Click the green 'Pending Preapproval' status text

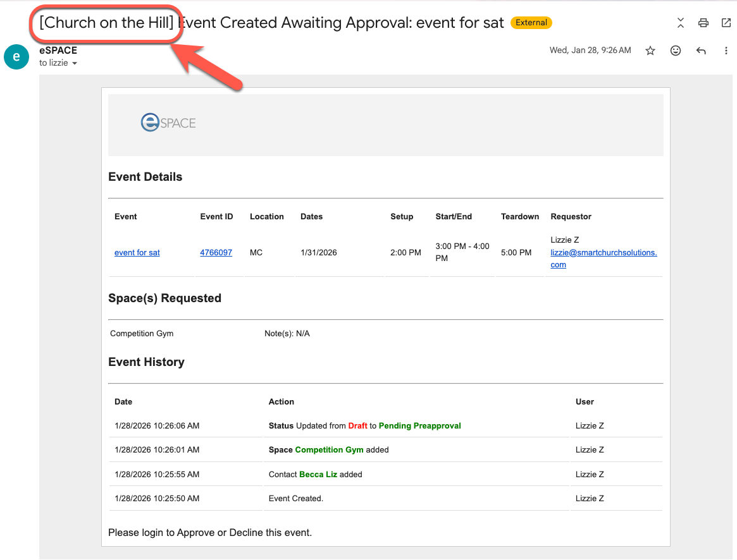click(419, 426)
